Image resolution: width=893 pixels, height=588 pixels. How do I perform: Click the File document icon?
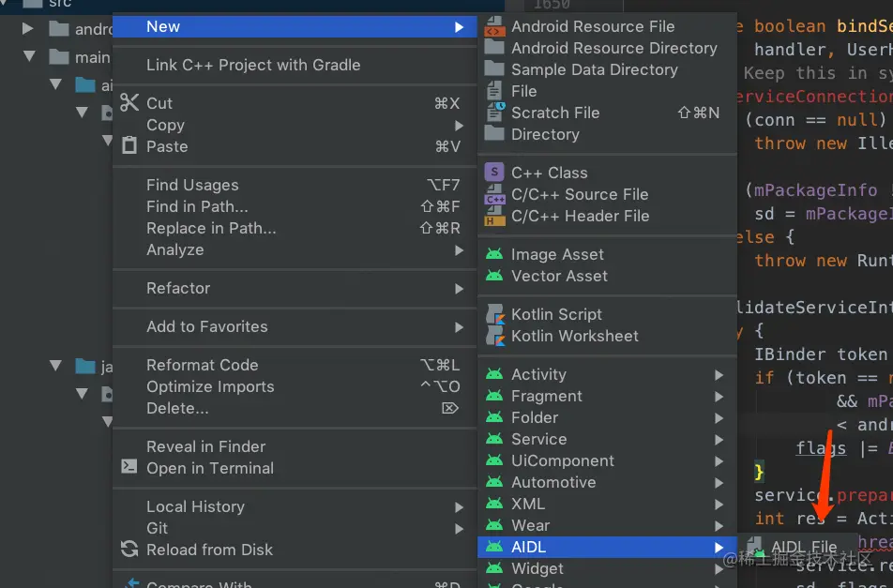494,91
